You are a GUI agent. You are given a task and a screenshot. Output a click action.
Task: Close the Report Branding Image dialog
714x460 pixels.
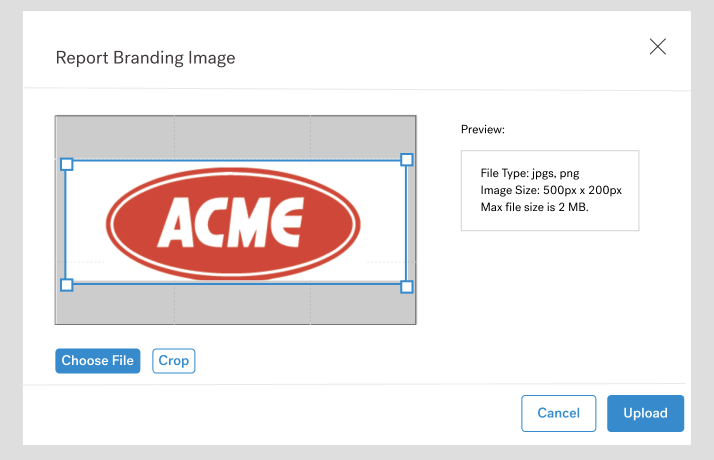pos(657,47)
